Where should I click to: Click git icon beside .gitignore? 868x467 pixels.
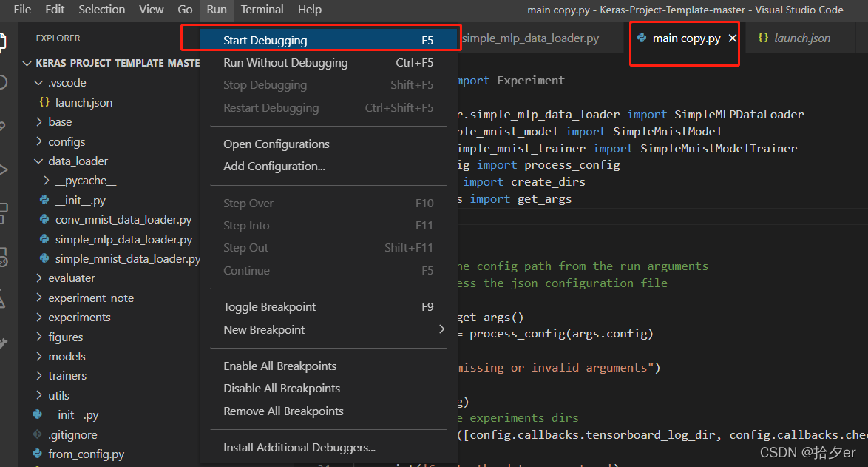[x=37, y=434]
